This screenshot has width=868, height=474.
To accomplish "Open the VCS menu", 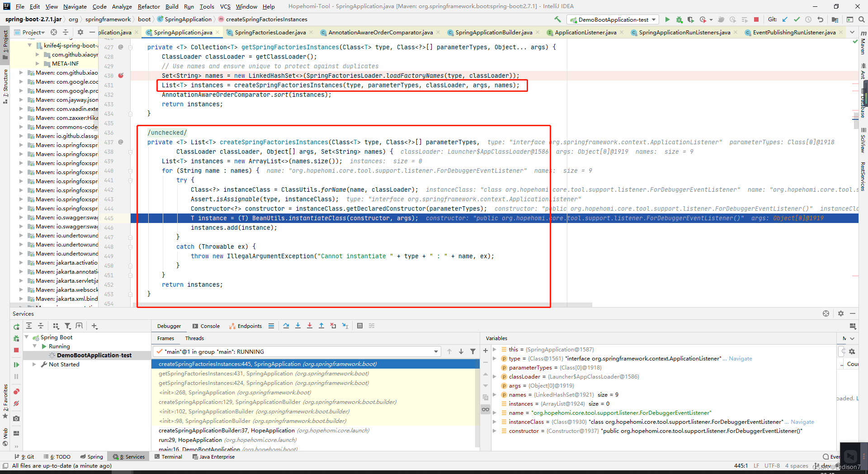I will coord(225,6).
